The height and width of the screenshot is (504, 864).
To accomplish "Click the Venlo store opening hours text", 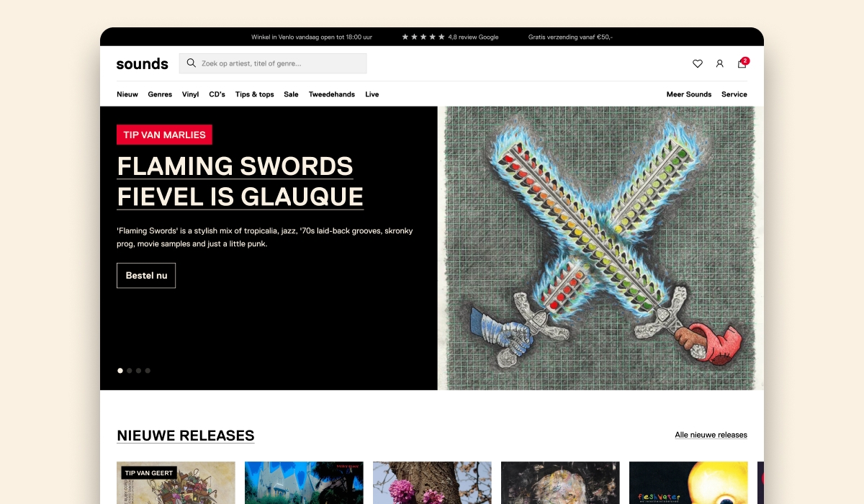I will (311, 37).
